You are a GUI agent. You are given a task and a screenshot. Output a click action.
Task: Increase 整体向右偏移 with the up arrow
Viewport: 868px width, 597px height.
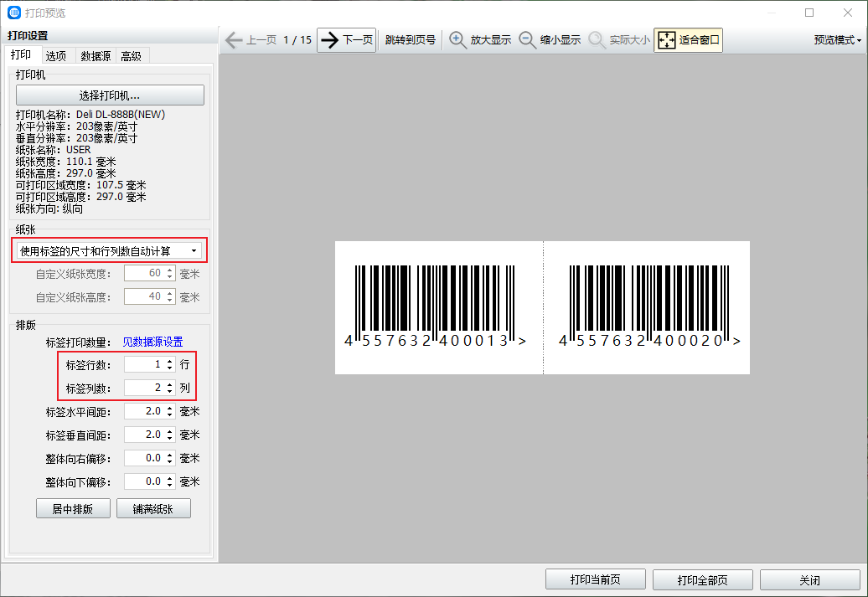[170, 455]
